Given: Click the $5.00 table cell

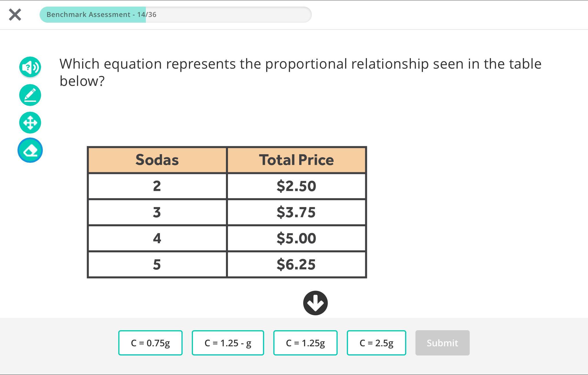Looking at the screenshot, I should (x=296, y=238).
